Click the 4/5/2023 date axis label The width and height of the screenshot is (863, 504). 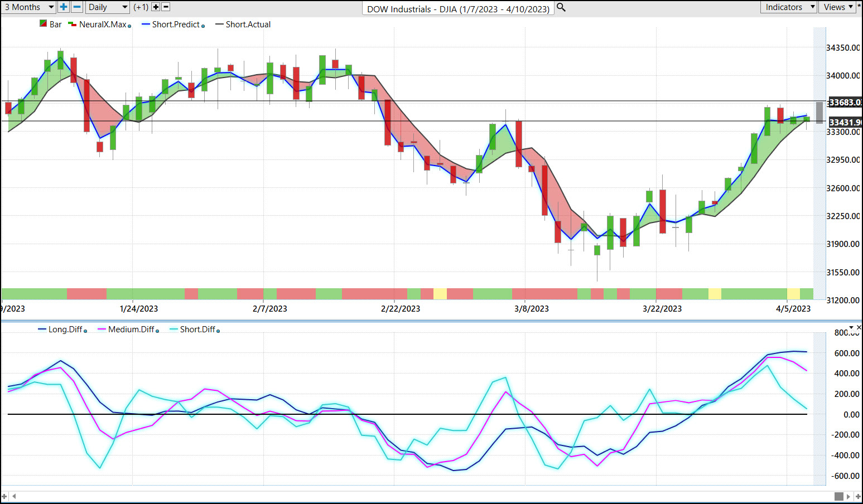pos(793,309)
